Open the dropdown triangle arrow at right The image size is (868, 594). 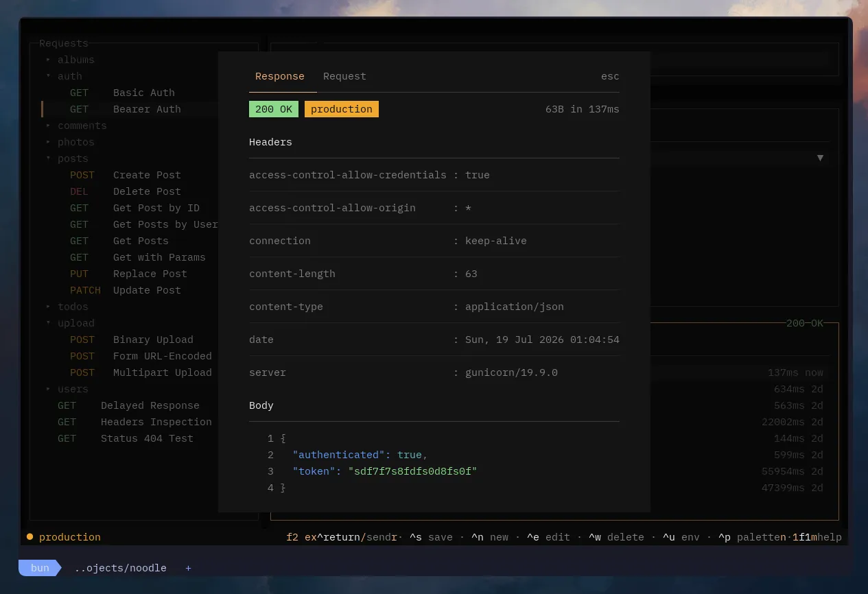click(820, 158)
